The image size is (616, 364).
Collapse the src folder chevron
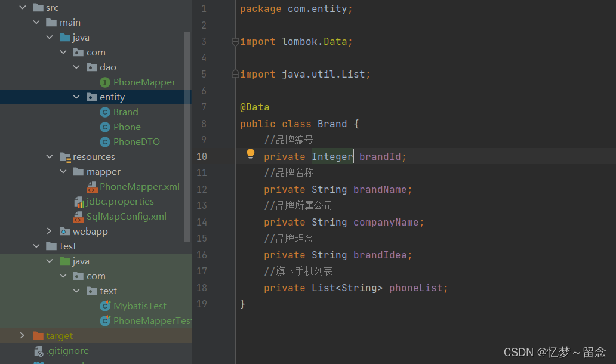[x=23, y=8]
